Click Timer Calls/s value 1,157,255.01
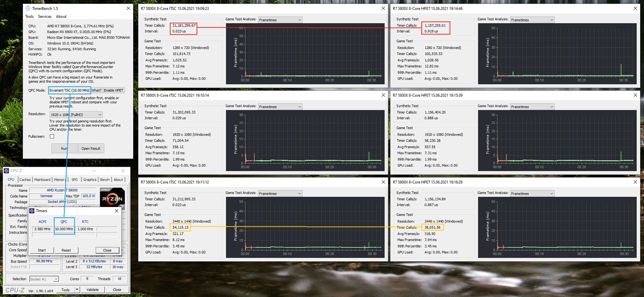 click(x=435, y=26)
